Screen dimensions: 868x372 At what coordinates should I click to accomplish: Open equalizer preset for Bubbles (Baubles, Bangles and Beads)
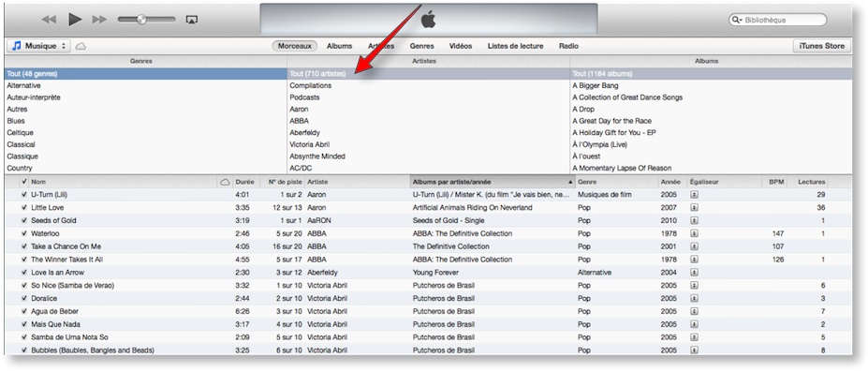(x=694, y=350)
